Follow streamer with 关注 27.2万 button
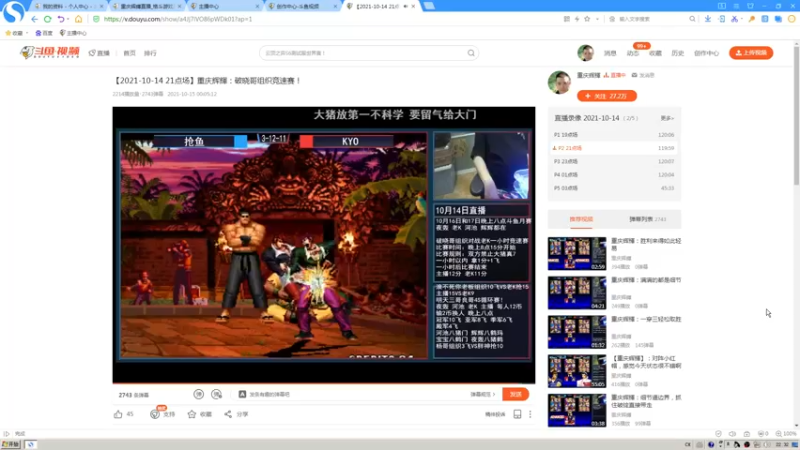Viewport: 800px width, 450px height. [607, 96]
